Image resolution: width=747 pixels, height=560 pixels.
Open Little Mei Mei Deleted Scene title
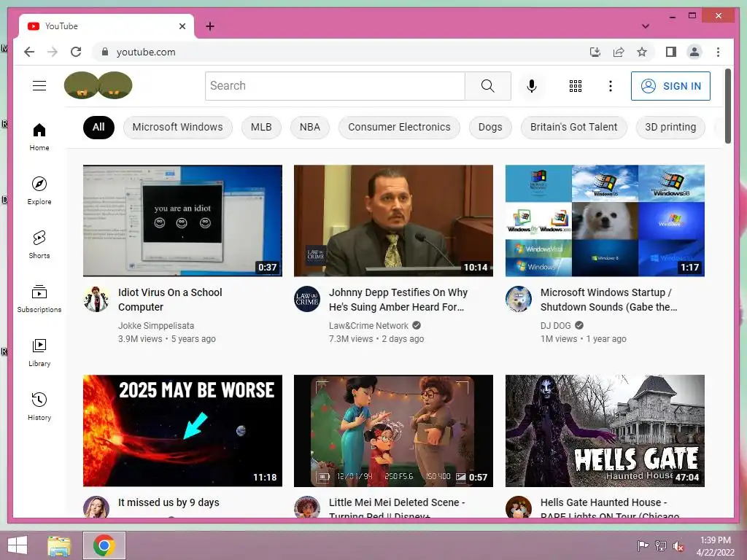click(x=397, y=507)
